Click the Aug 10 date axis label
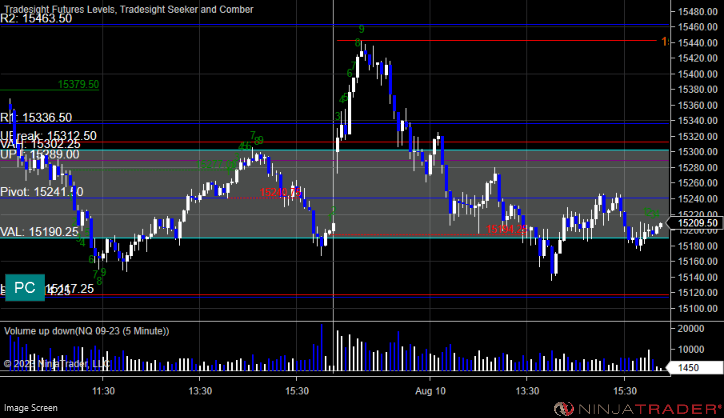The image size is (724, 418). click(x=430, y=391)
